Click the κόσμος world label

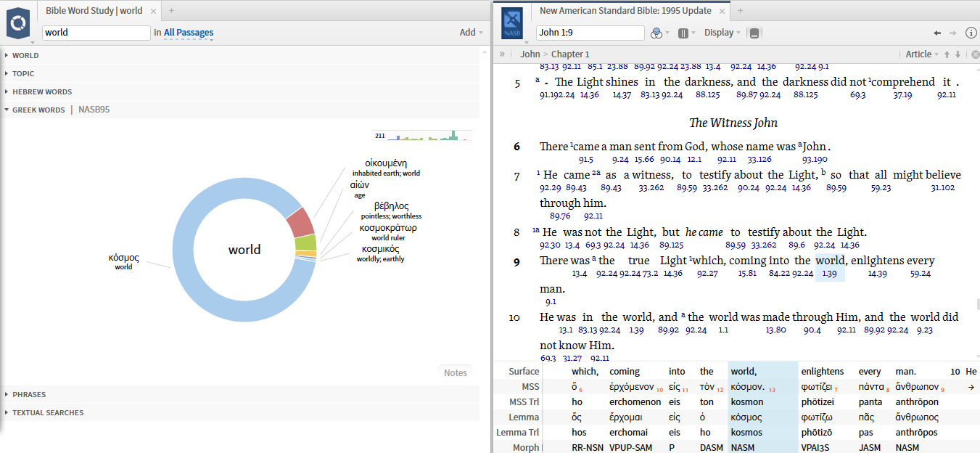[123, 261]
